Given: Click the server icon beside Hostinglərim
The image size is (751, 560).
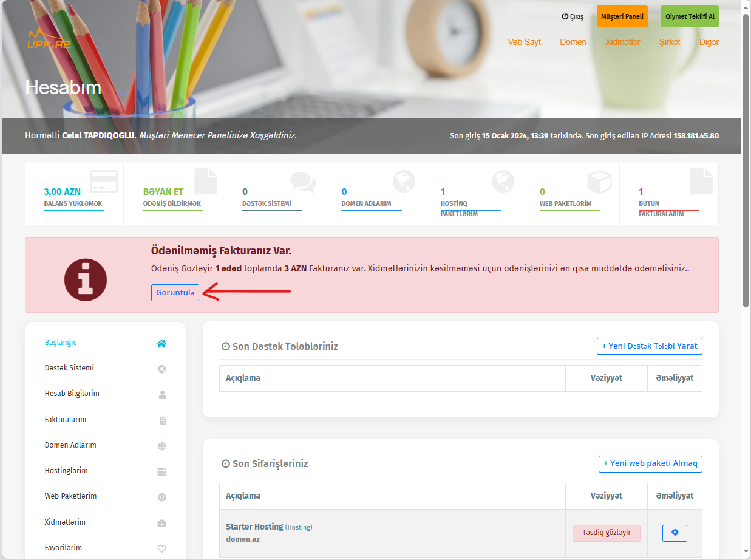Looking at the screenshot, I should [x=161, y=471].
